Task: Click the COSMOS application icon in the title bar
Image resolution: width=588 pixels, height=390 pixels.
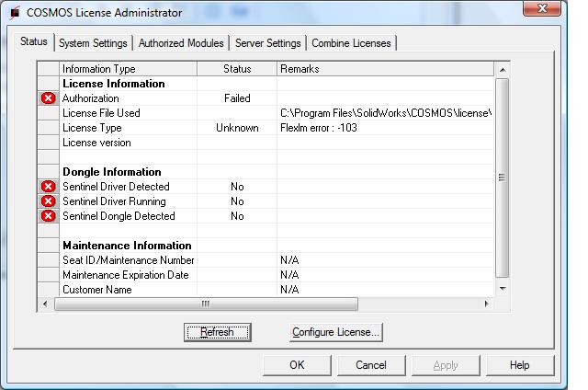Action: pos(15,13)
